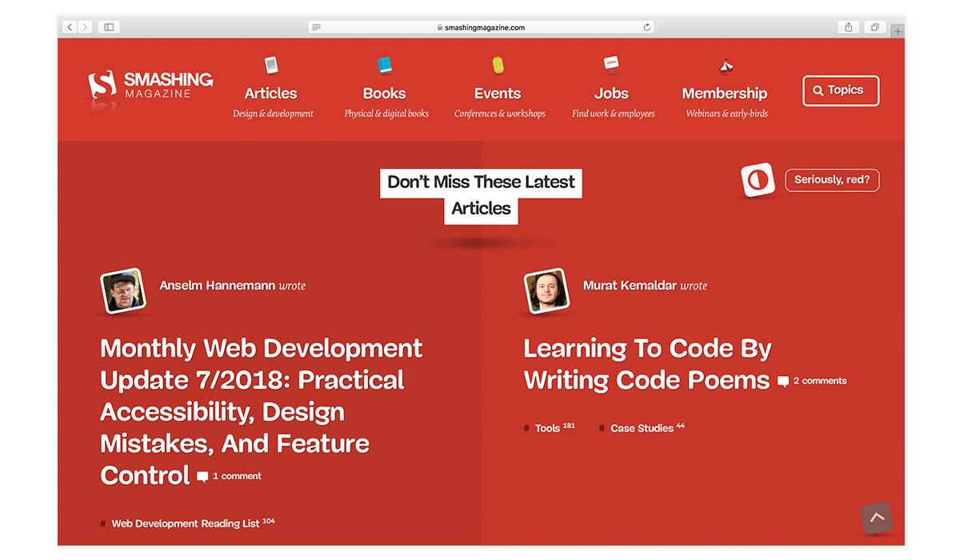960x560 pixels.
Task: Show all tabs overview
Action: (875, 27)
